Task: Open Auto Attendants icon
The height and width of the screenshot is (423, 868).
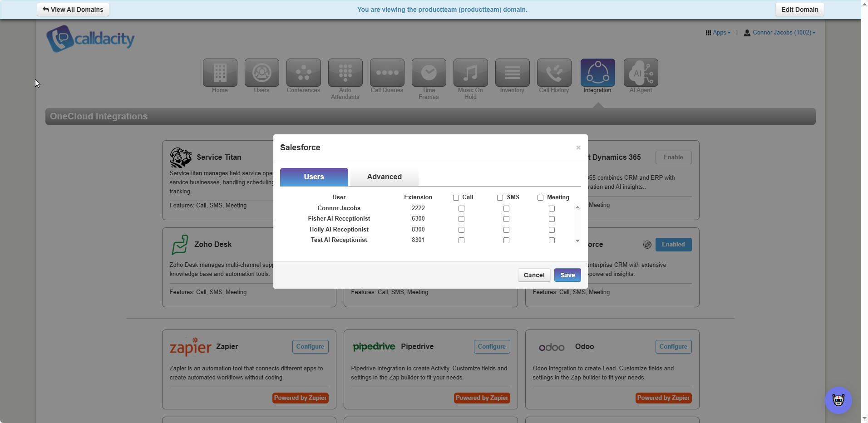Action: click(x=345, y=73)
